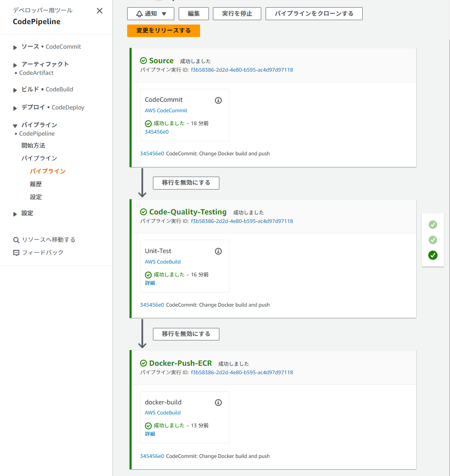450x476 pixels.
Task: Open 設定 under the pipeline submenu
Action: (x=36, y=197)
